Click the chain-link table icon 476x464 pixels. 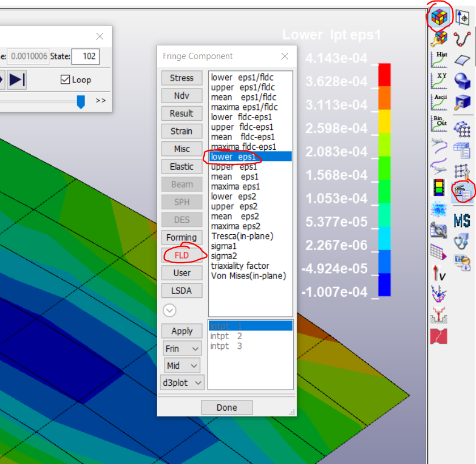pyautogui.click(x=439, y=230)
